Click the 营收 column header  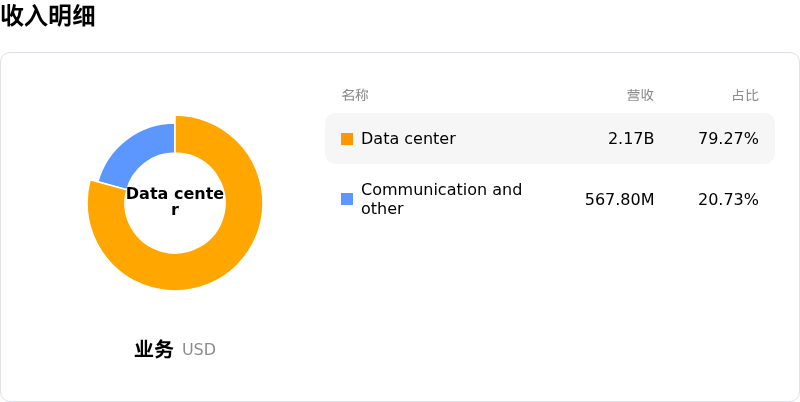click(x=640, y=95)
